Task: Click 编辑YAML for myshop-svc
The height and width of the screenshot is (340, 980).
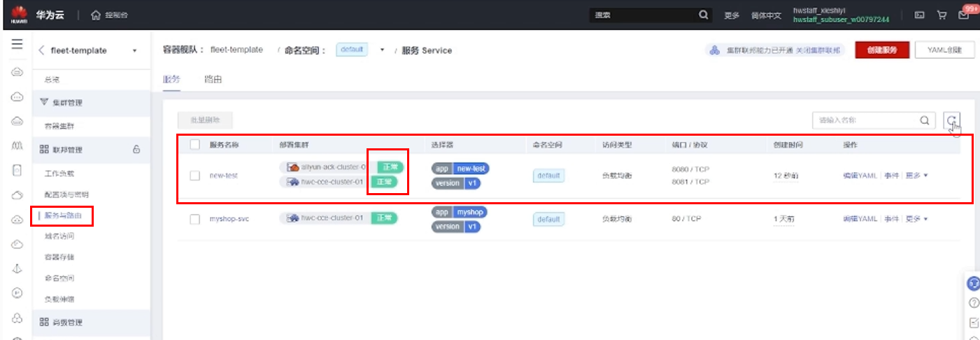Action: (860, 219)
